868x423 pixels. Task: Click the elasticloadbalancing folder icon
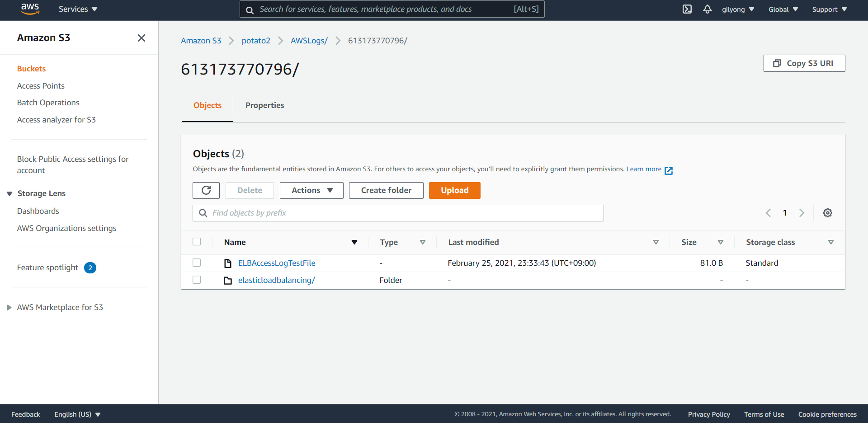[x=228, y=281]
